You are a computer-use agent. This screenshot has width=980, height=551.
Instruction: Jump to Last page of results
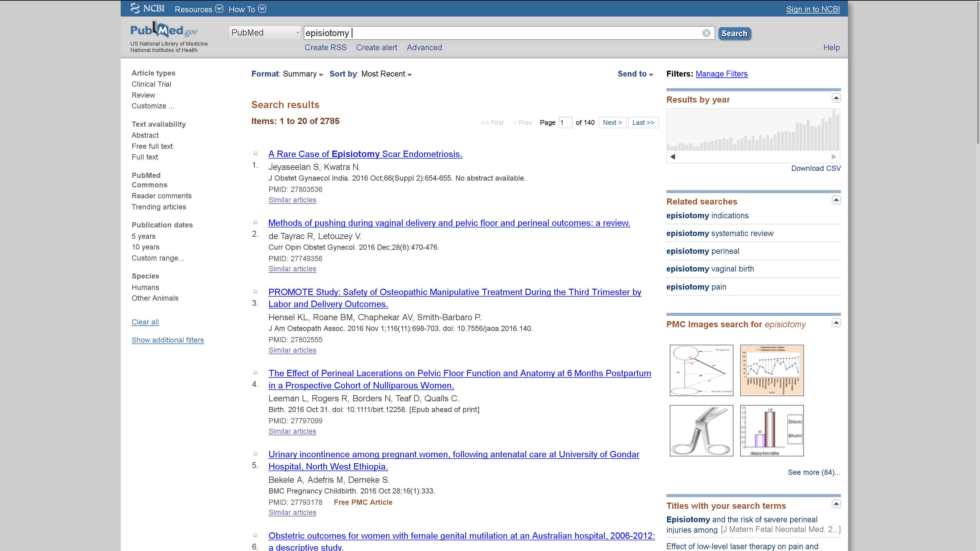click(643, 122)
